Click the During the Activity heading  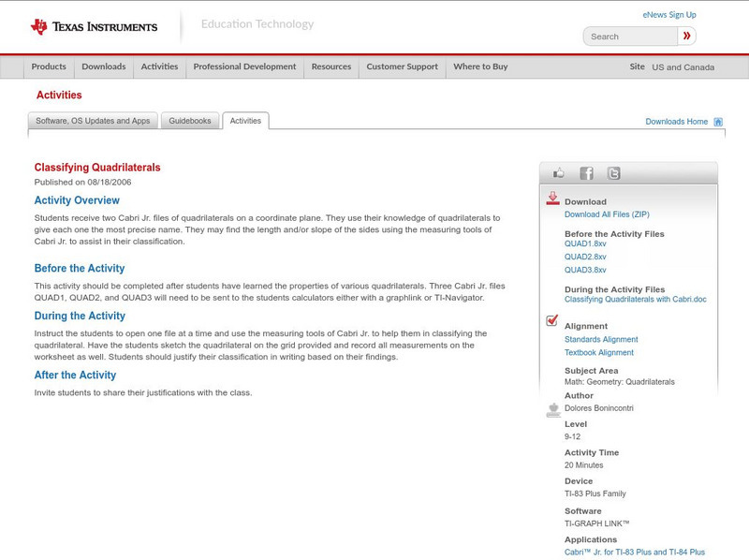click(x=80, y=316)
